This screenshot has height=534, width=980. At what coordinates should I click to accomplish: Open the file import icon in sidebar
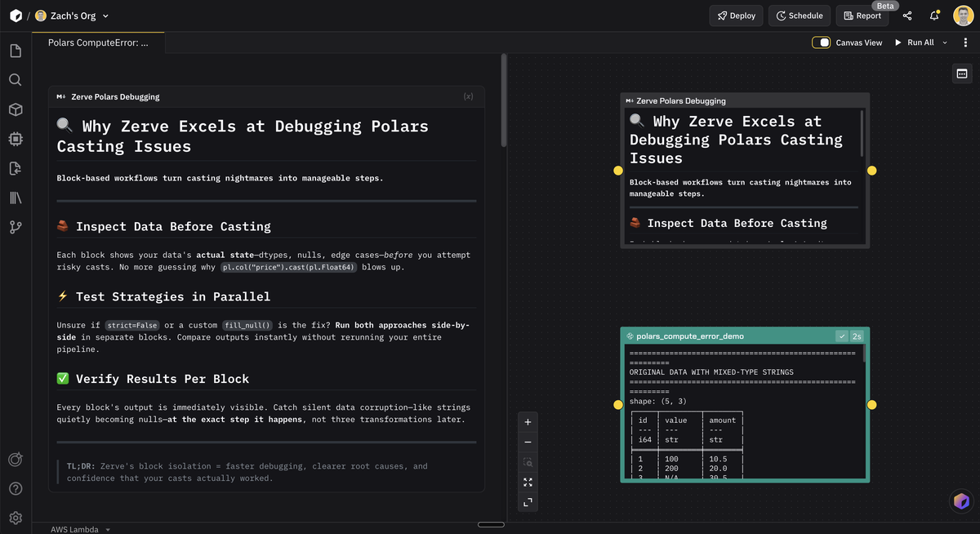point(16,168)
